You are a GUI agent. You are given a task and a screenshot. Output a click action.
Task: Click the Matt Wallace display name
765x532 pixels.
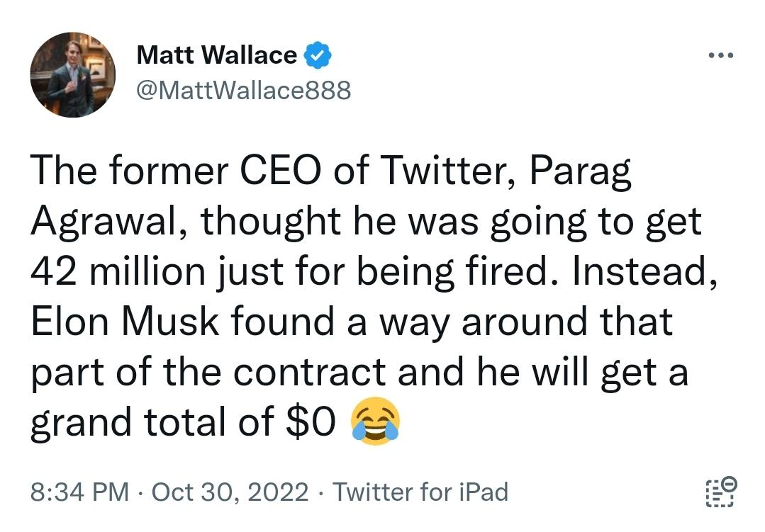(x=217, y=55)
